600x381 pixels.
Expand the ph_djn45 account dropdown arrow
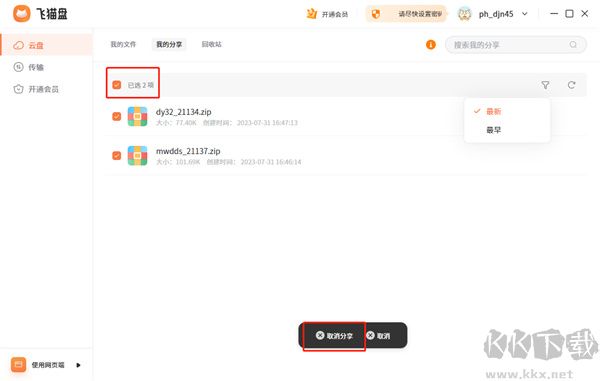(x=525, y=14)
